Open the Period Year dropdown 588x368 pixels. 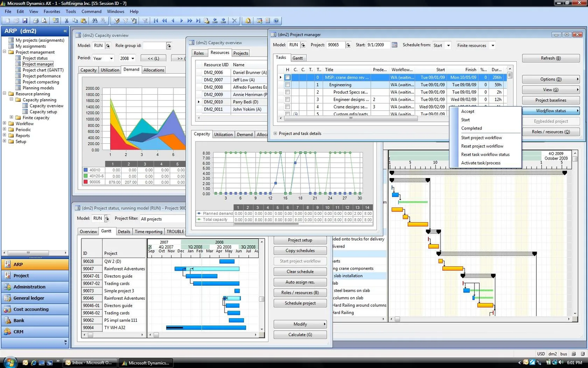pos(111,58)
